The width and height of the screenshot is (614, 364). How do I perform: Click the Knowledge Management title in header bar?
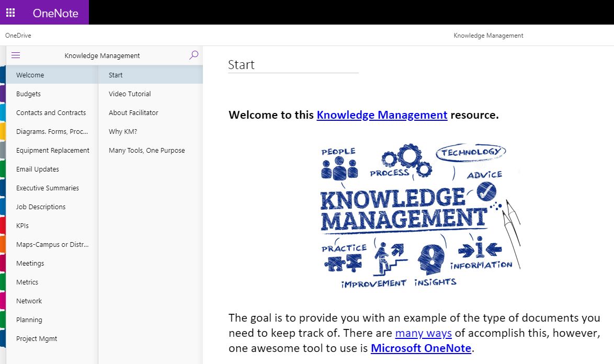point(488,35)
